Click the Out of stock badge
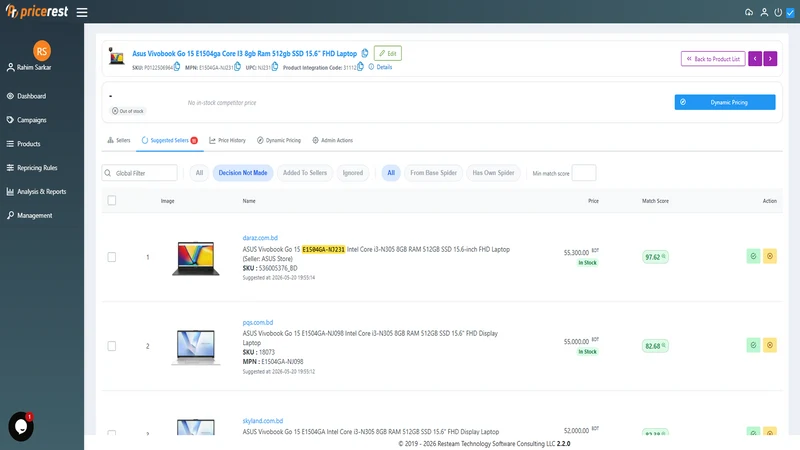Image resolution: width=800 pixels, height=450 pixels. [x=128, y=111]
